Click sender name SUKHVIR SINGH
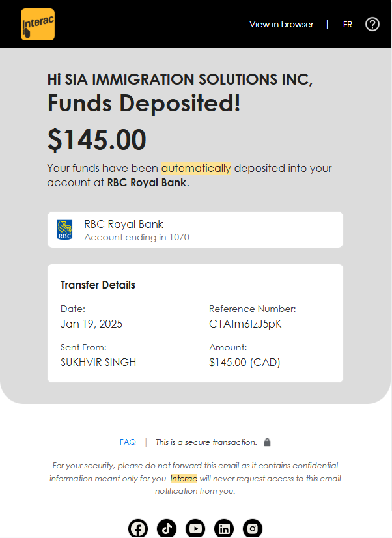392x538 pixels. (98, 362)
